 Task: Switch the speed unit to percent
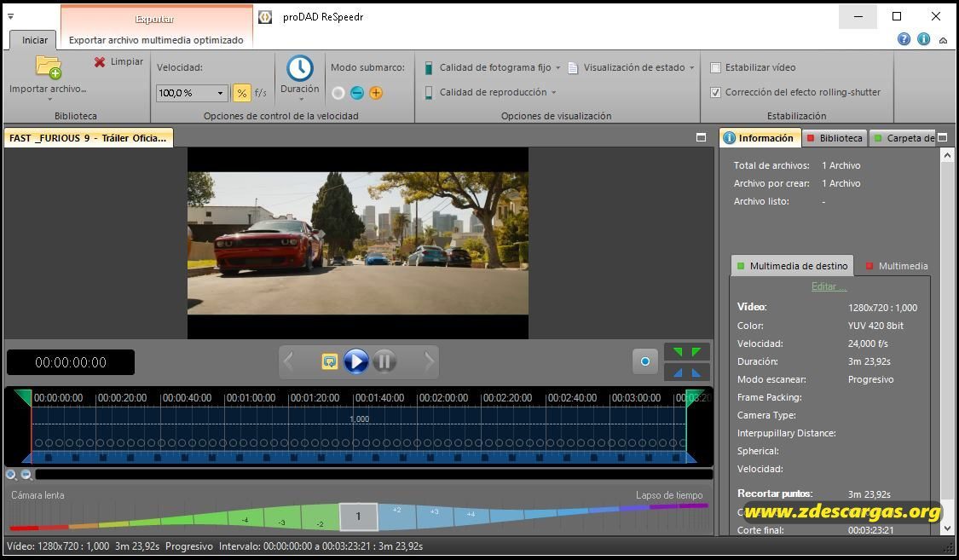coord(241,93)
